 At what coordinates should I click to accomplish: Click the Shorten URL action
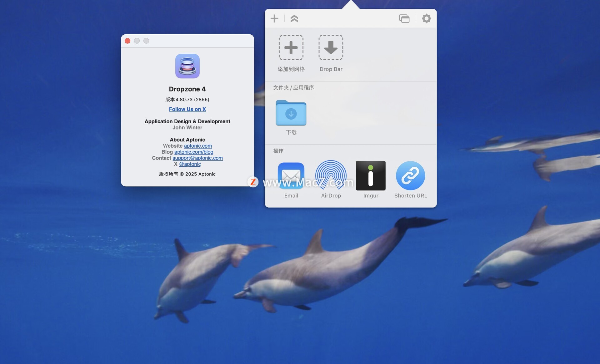tap(410, 175)
